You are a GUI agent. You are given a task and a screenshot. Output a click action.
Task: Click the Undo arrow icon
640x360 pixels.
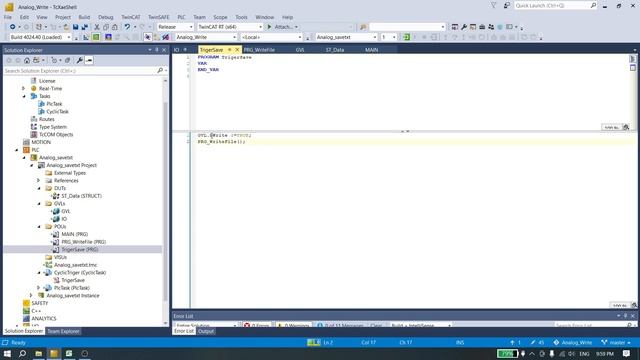tap(127, 27)
